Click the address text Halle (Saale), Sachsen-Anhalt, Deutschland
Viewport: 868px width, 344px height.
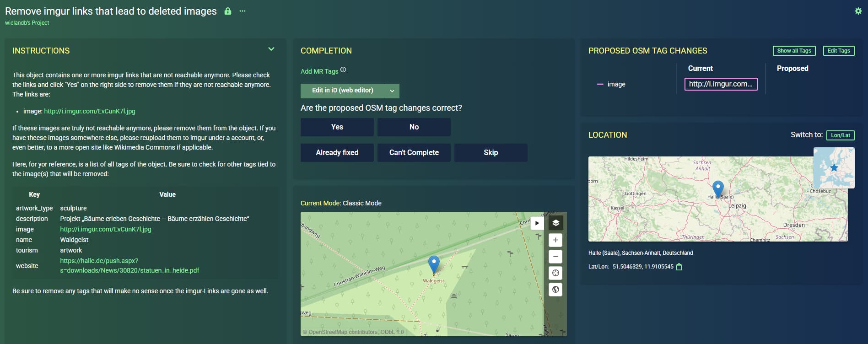[x=641, y=253]
